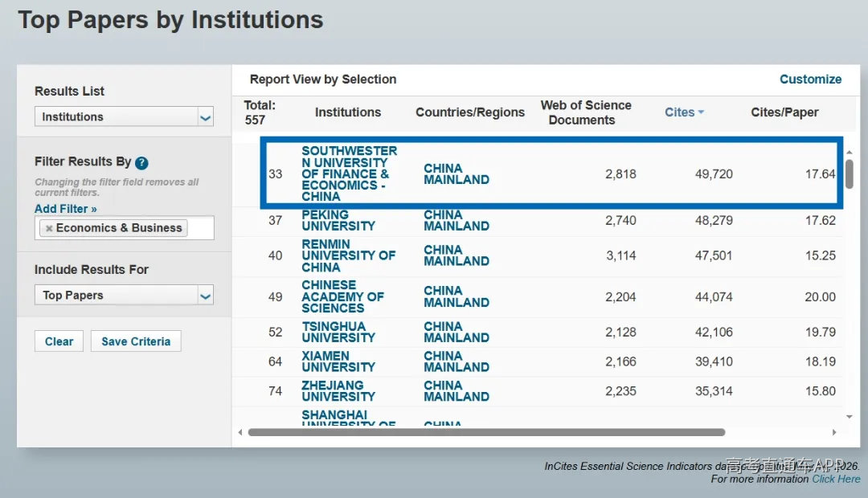Open Chinese Academy of Sciences link
This screenshot has width=868, height=498.
pyautogui.click(x=342, y=296)
